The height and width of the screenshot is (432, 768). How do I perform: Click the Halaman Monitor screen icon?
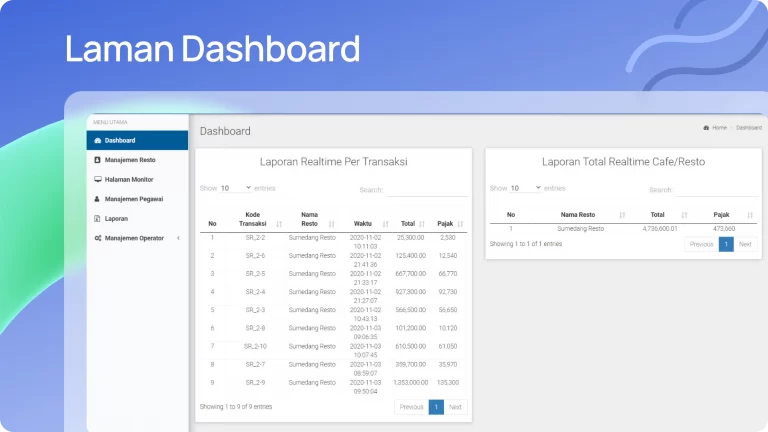97,179
